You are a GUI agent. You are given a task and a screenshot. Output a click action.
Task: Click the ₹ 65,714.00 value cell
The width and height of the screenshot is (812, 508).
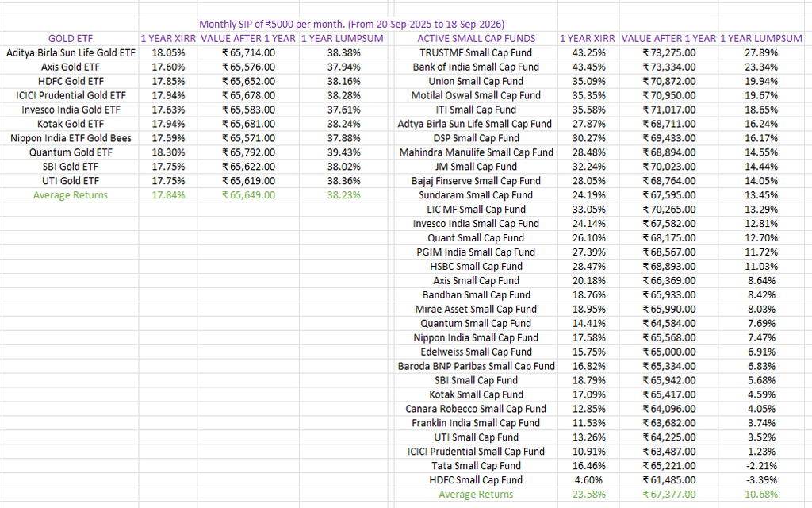(248, 53)
